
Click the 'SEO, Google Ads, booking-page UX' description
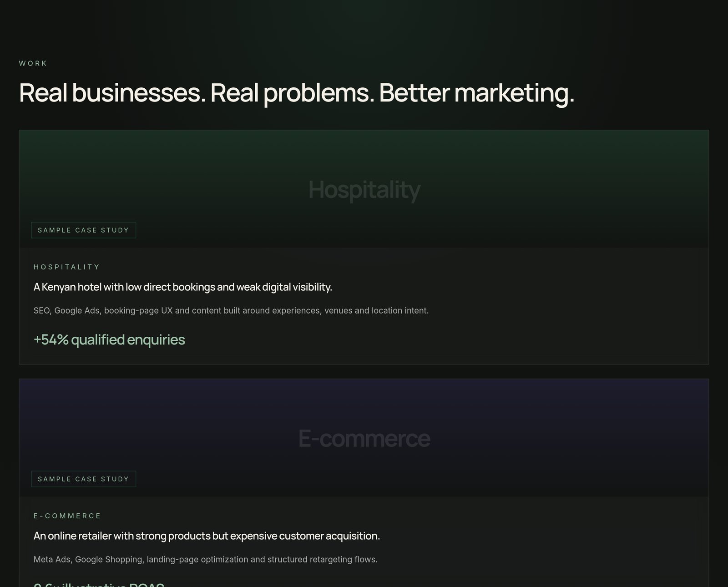coord(231,311)
